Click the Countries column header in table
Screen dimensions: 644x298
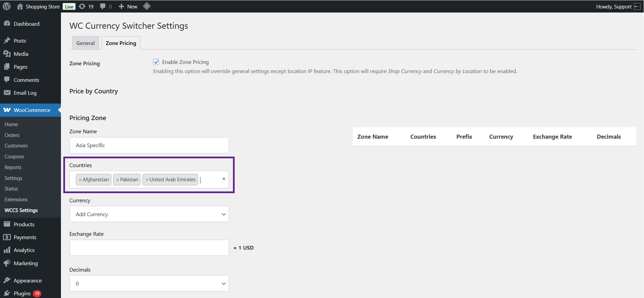coord(423,137)
